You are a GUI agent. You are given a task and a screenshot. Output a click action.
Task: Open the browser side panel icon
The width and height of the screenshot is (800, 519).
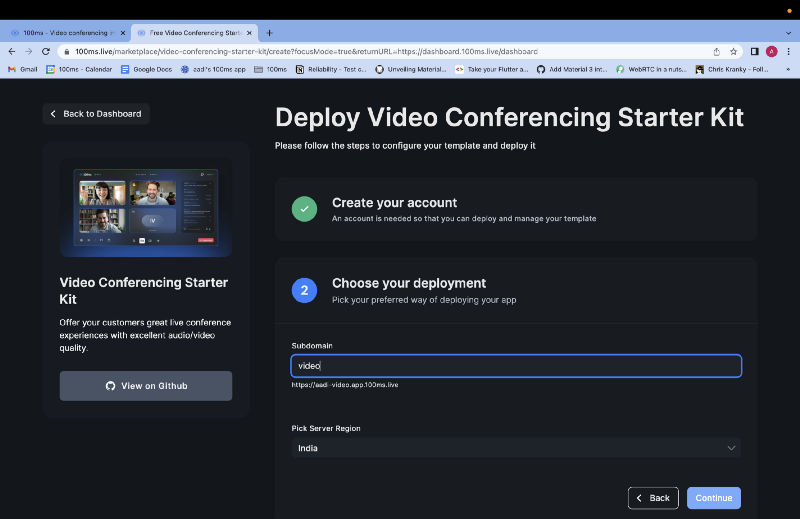tap(755, 52)
